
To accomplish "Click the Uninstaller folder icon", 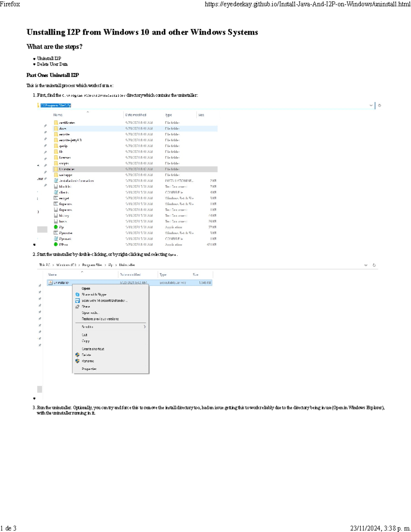I will (56, 169).
